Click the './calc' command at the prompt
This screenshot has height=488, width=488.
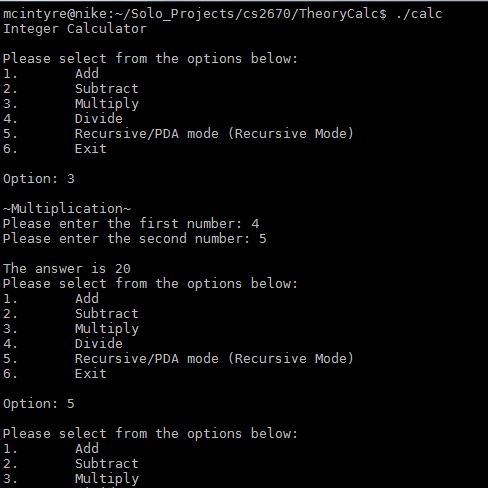tap(419, 14)
